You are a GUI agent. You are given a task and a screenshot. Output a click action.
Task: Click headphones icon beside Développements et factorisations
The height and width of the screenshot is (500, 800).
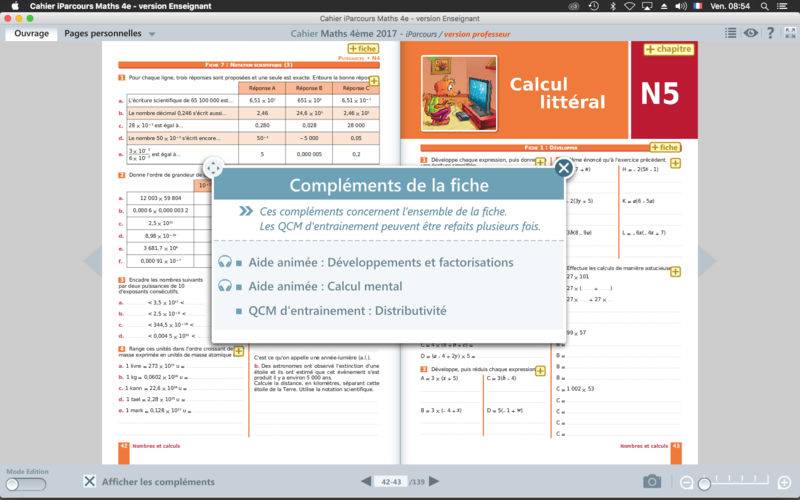pos(225,262)
